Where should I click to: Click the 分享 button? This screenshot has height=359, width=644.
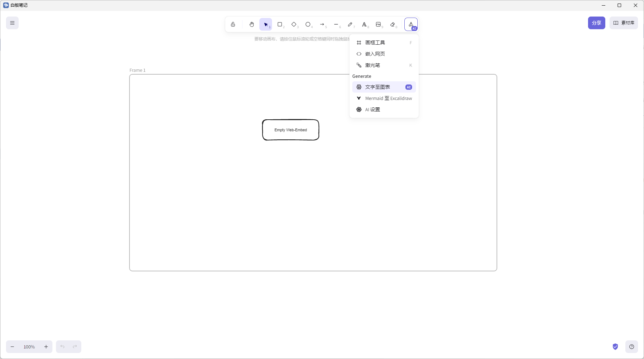pyautogui.click(x=596, y=23)
